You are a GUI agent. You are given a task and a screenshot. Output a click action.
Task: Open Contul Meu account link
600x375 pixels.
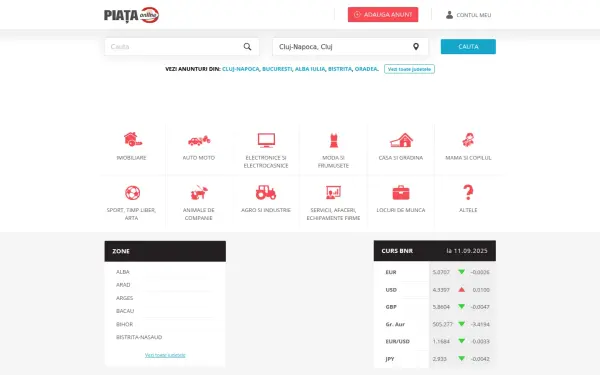(468, 15)
